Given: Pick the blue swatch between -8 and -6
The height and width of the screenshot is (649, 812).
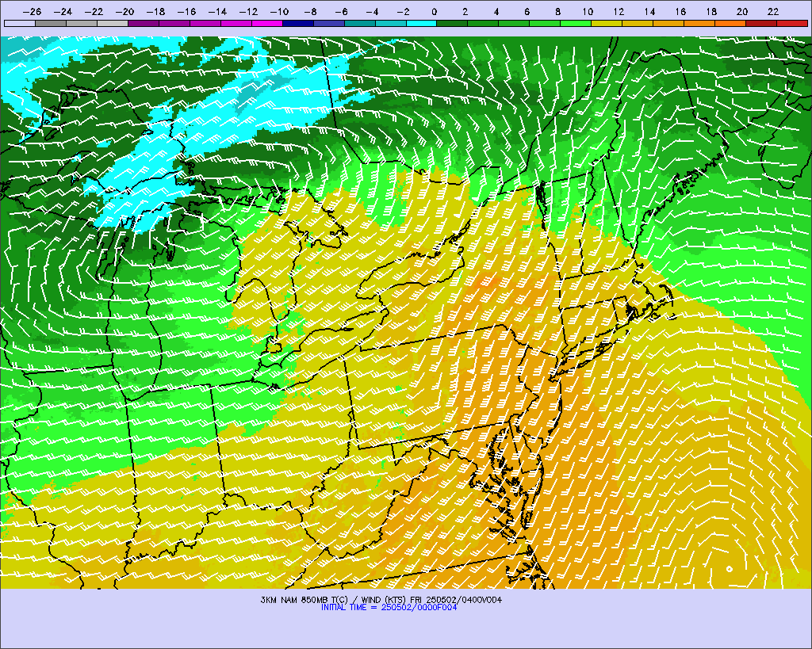Looking at the screenshot, I should tap(329, 23).
